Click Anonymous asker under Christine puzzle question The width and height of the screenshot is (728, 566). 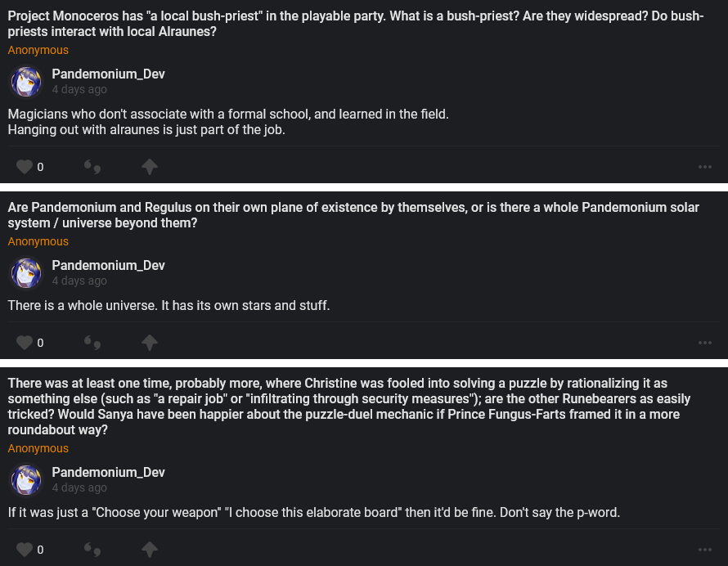tap(38, 448)
